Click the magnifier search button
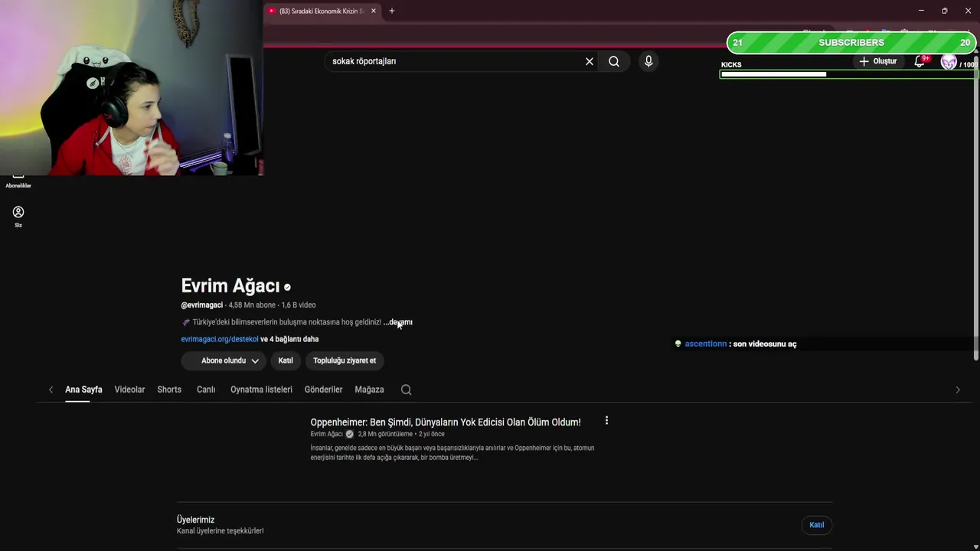The image size is (980, 551). pos(614,61)
